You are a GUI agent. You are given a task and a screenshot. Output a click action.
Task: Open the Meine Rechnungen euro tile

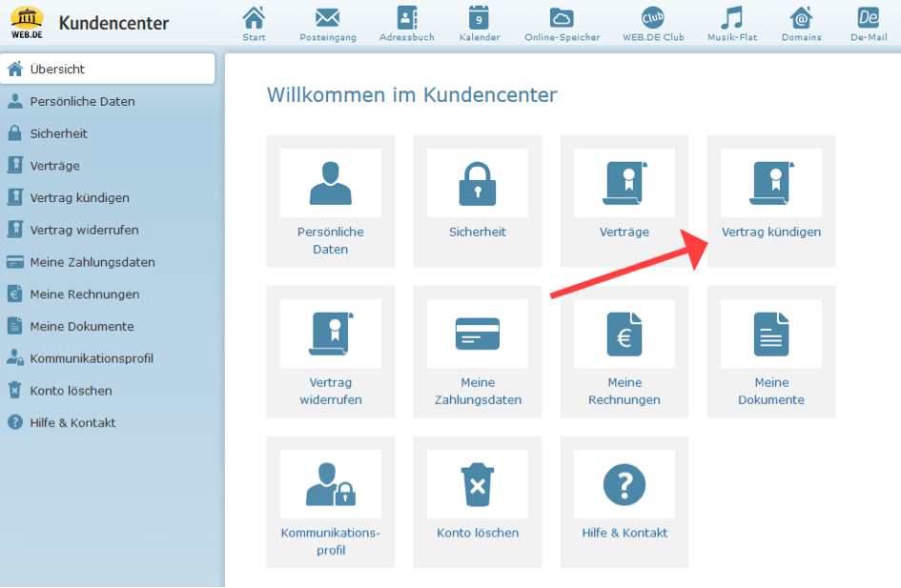click(x=625, y=352)
